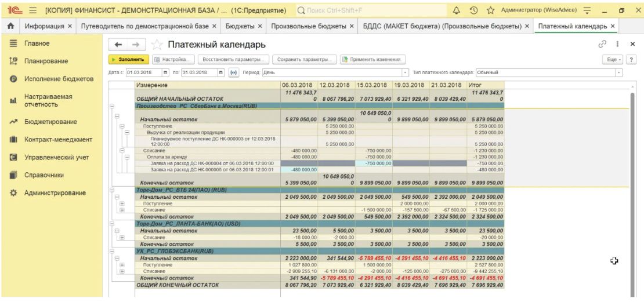The height and width of the screenshot is (302, 644).
Task: Open the Период dropdown list
Action: 405,72
